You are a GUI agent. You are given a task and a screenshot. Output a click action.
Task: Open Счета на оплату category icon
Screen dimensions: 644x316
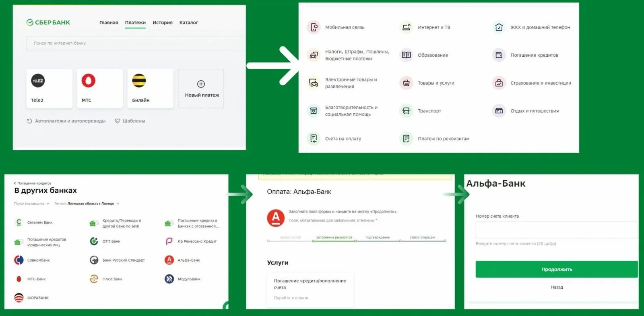pos(314,138)
